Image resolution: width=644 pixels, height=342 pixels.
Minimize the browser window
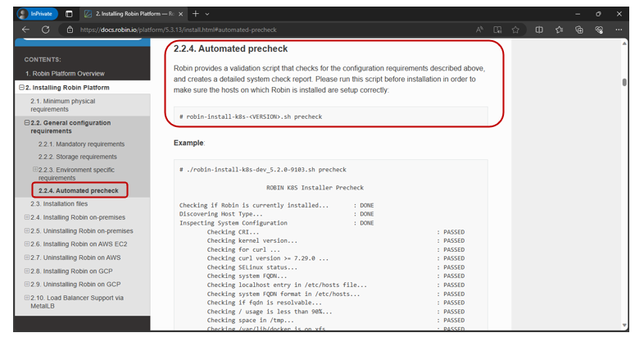point(578,14)
